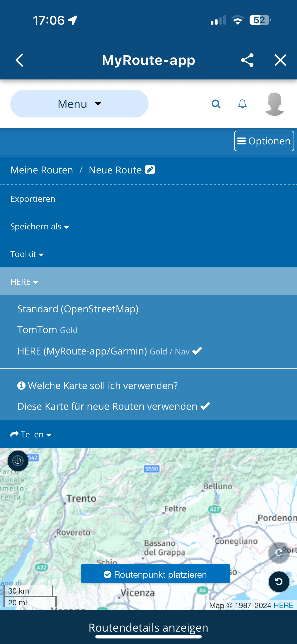Tap Routendetails anzeigen bottom bar

148,627
